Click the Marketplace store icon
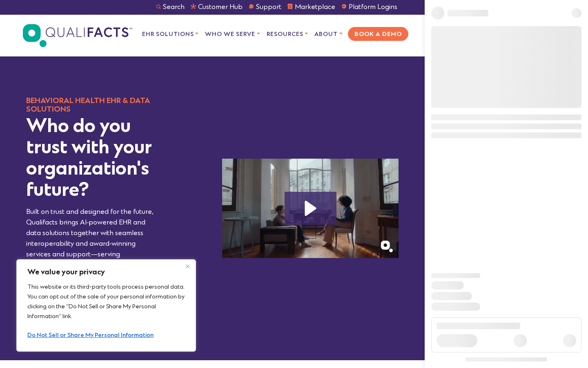Viewport: 588px width, 368px height. (x=290, y=7)
